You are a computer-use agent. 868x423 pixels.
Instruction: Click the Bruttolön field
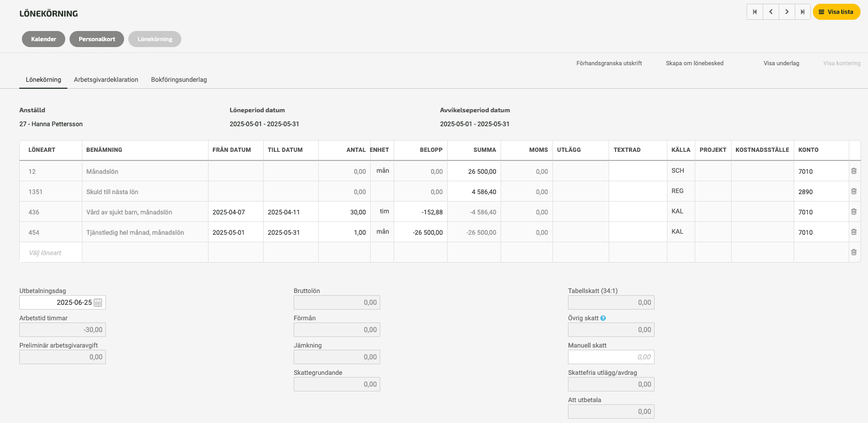tap(337, 303)
